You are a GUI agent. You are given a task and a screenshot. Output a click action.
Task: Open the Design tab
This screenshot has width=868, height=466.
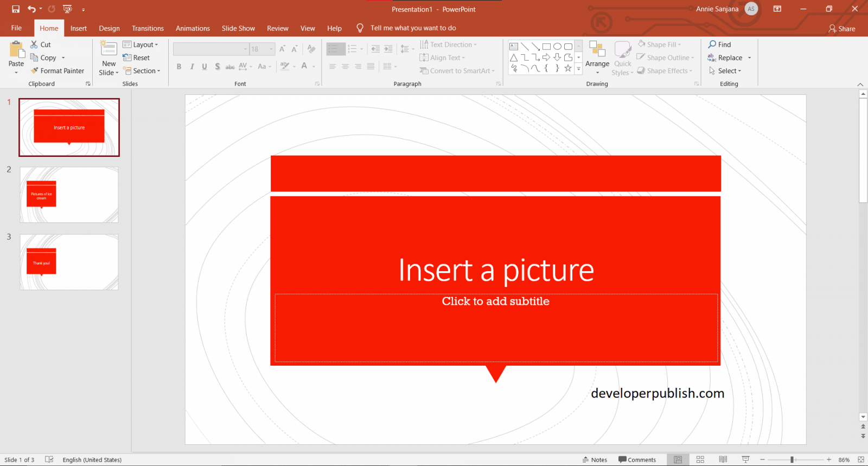[x=109, y=28]
